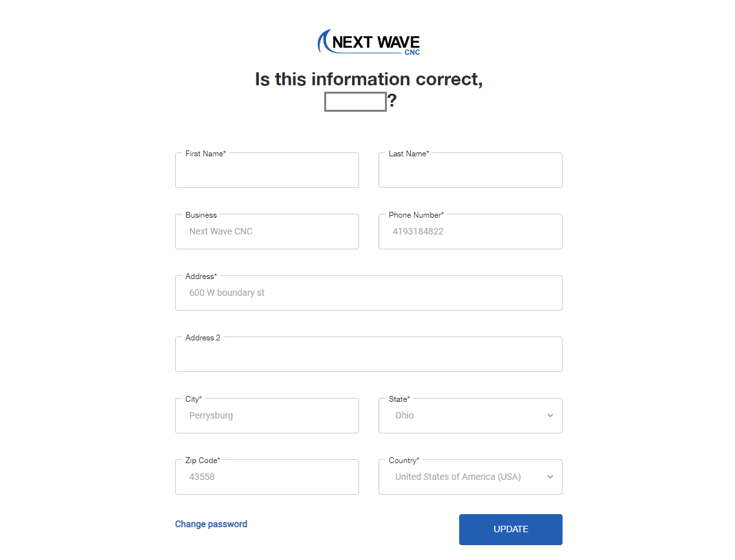Click the State dropdown chevron arrow

(x=550, y=416)
